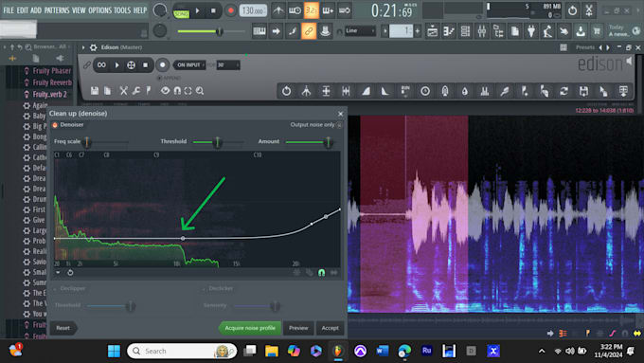This screenshot has height=363, width=644.
Task: Click Edison stop button
Action: pos(146,65)
